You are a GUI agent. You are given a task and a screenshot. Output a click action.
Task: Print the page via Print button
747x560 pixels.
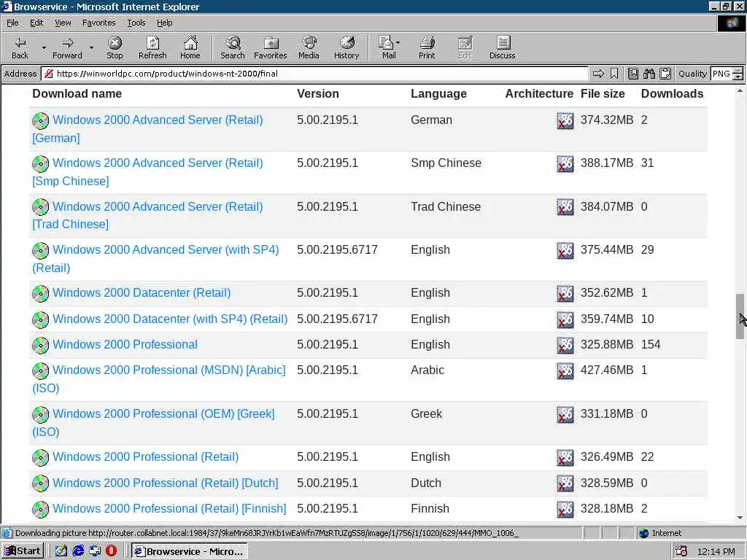[427, 47]
